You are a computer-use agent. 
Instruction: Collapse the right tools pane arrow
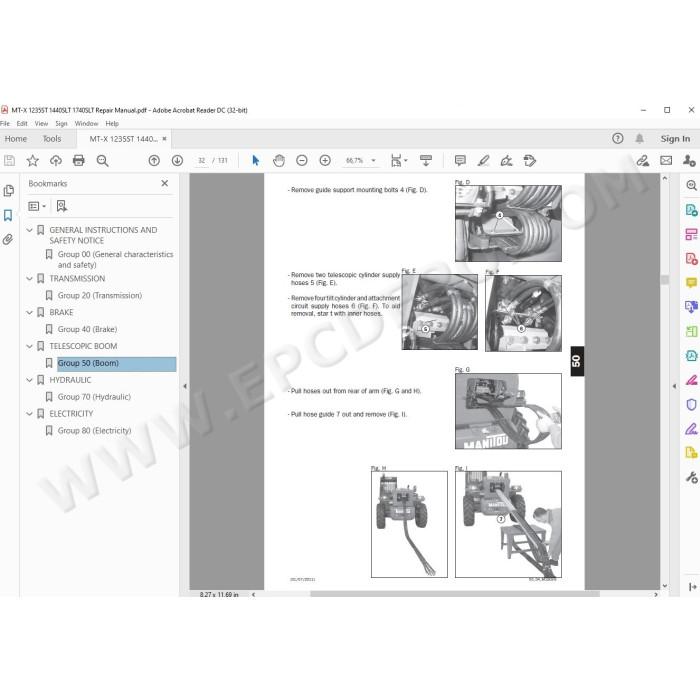click(x=674, y=386)
